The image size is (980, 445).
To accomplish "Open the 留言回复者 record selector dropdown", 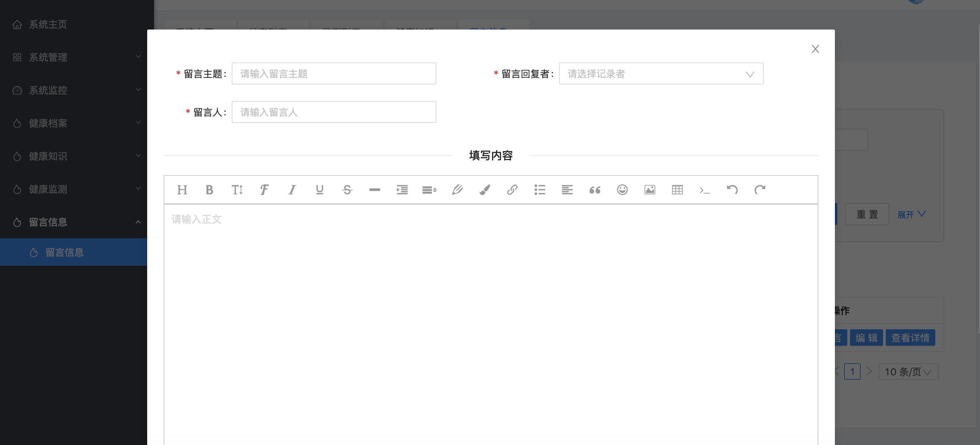I will 661,73.
